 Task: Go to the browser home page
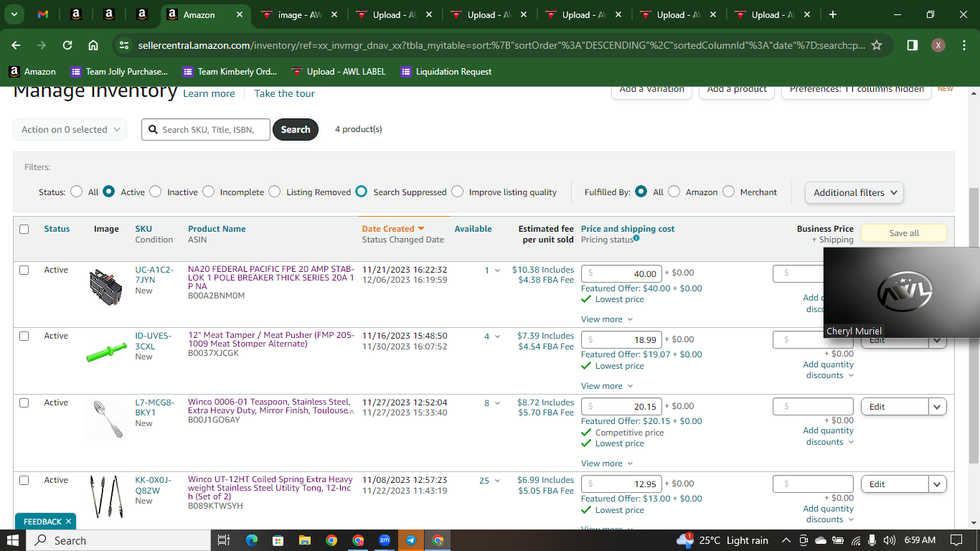tap(93, 45)
